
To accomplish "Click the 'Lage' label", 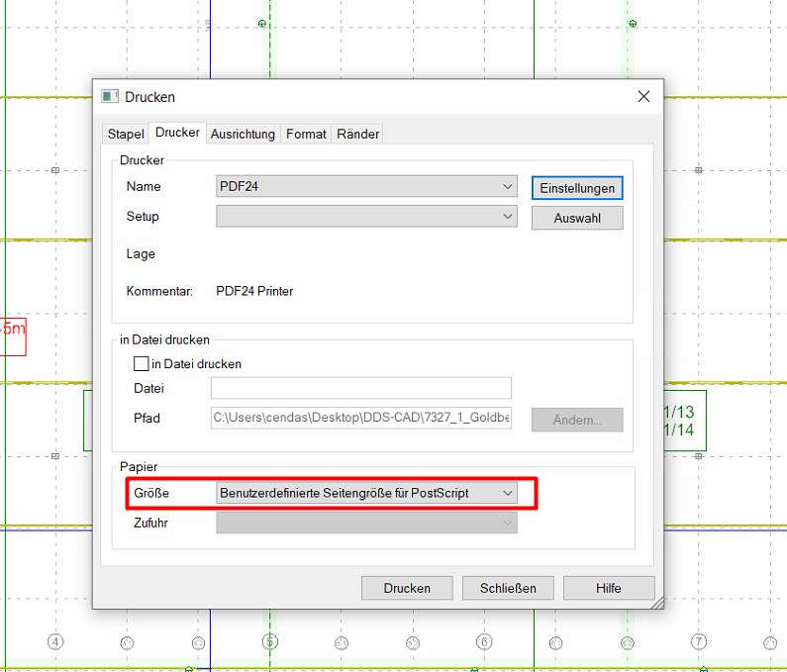I will (x=141, y=254).
